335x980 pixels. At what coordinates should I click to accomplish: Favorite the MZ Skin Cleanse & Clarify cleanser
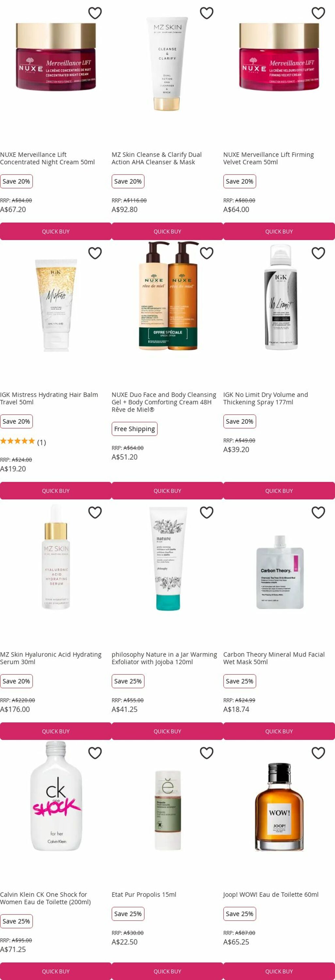click(206, 13)
